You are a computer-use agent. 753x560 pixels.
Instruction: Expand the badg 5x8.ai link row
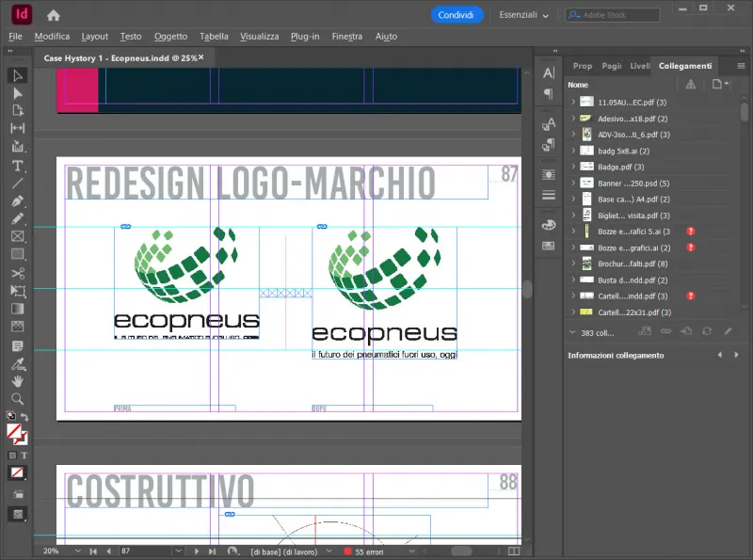tap(573, 151)
